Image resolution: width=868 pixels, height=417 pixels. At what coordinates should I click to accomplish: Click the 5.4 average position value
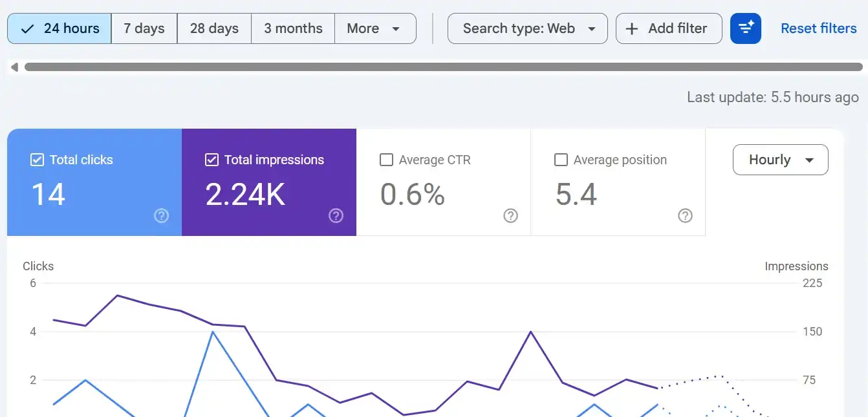click(x=576, y=195)
